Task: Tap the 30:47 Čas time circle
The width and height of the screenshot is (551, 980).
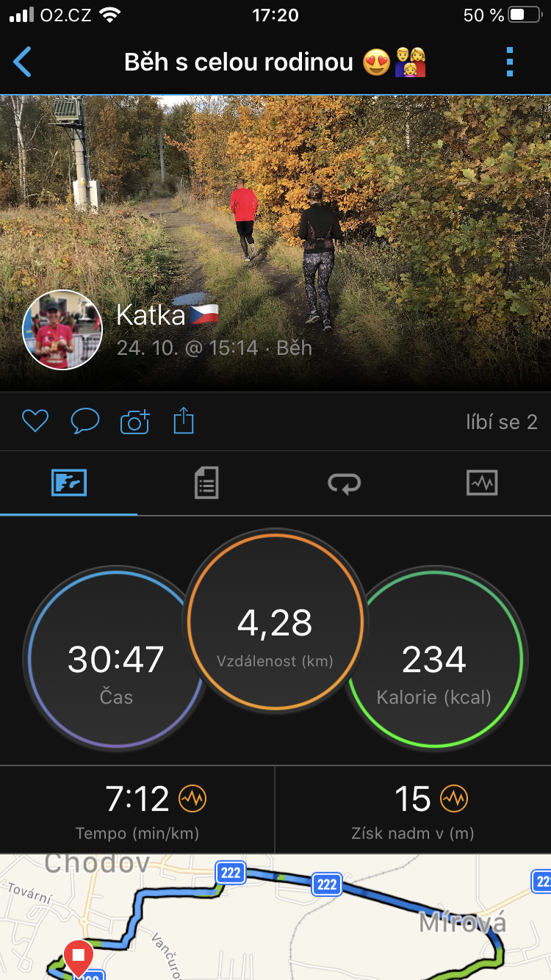Action: [115, 658]
